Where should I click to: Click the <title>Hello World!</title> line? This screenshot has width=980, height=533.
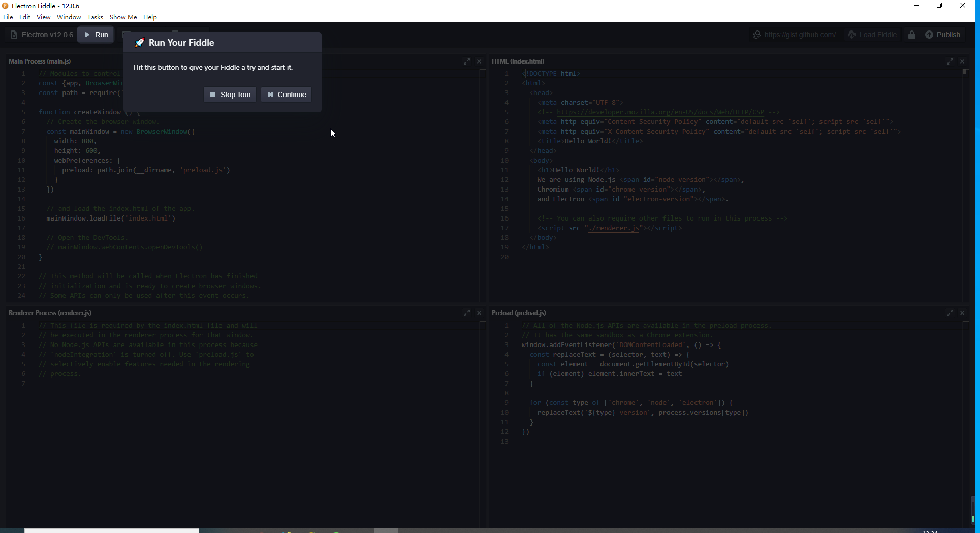tap(590, 141)
